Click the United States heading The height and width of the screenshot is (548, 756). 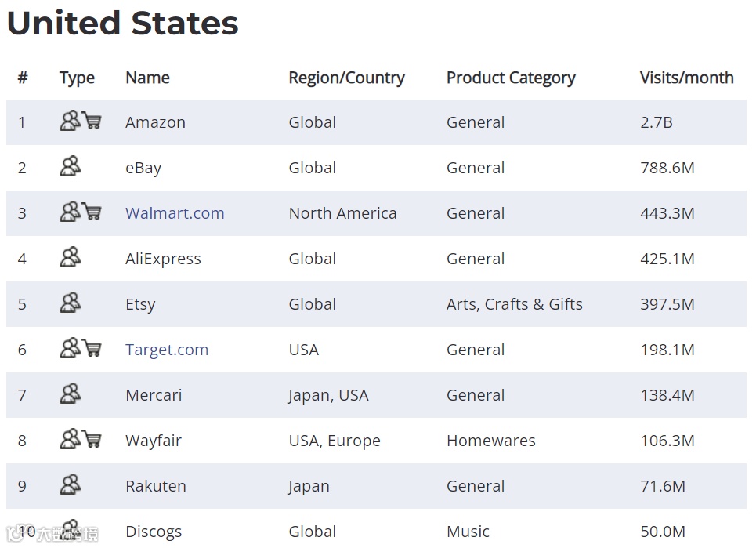coord(122,24)
